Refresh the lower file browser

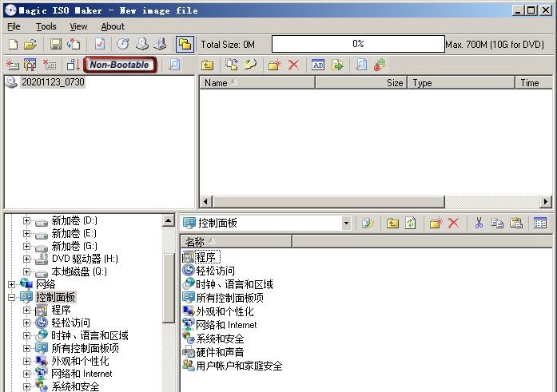pyautogui.click(x=411, y=223)
